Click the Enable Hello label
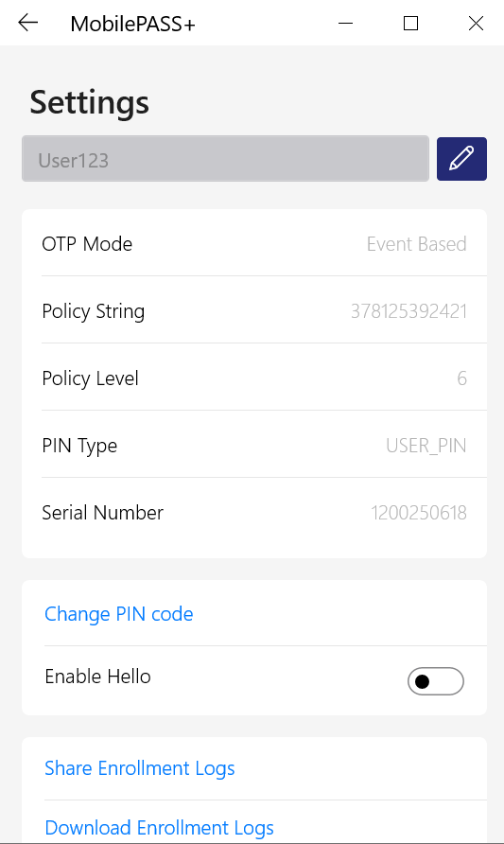The width and height of the screenshot is (504, 844). pos(98,677)
